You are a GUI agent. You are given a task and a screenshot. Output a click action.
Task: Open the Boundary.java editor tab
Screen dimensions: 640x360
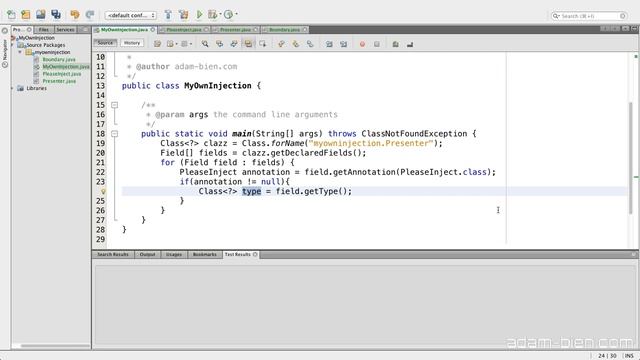pos(284,30)
